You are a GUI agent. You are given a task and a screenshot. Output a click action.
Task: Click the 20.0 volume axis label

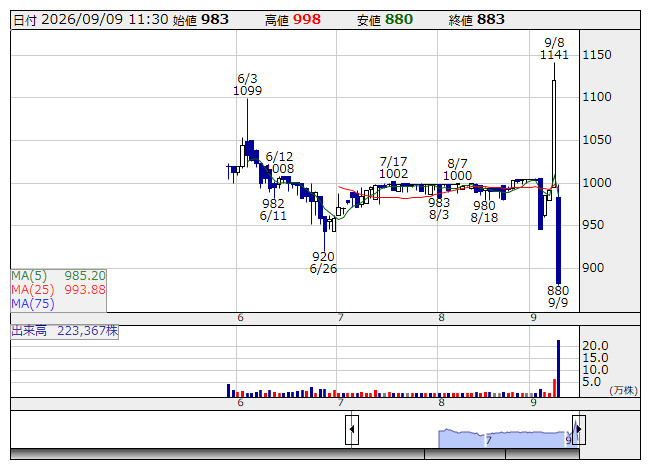point(595,346)
